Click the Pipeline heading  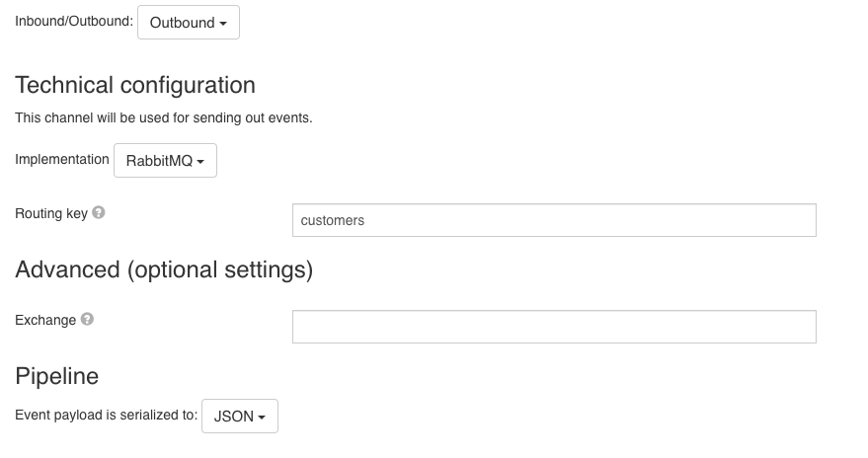(x=57, y=376)
